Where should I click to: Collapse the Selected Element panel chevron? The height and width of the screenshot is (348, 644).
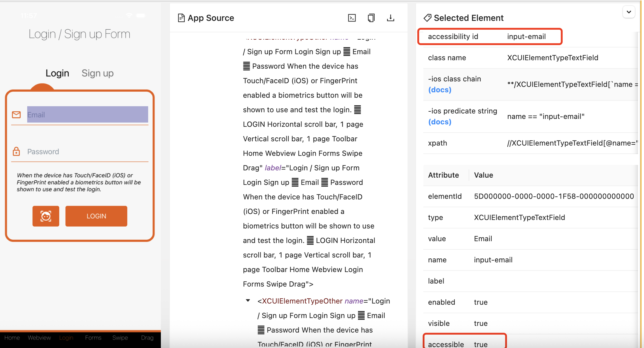click(x=629, y=12)
